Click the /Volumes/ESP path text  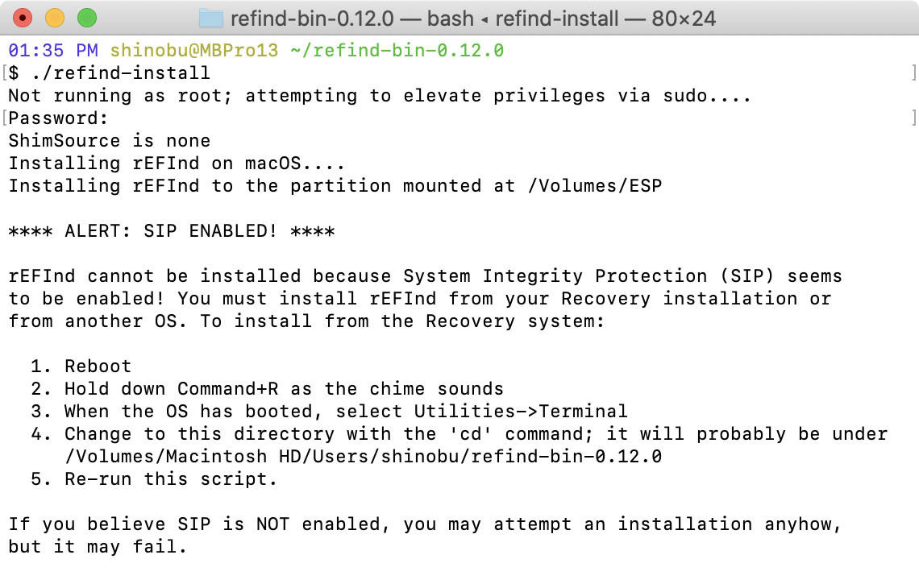click(595, 186)
